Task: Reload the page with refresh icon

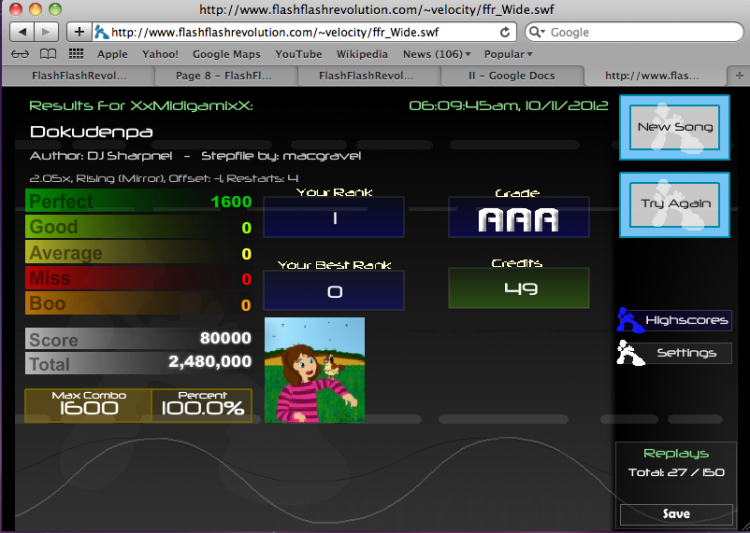Action: coord(505,32)
